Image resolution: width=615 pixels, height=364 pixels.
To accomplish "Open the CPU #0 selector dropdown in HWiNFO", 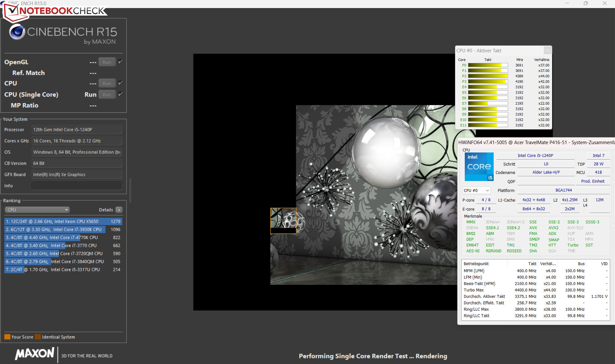I will (x=476, y=190).
